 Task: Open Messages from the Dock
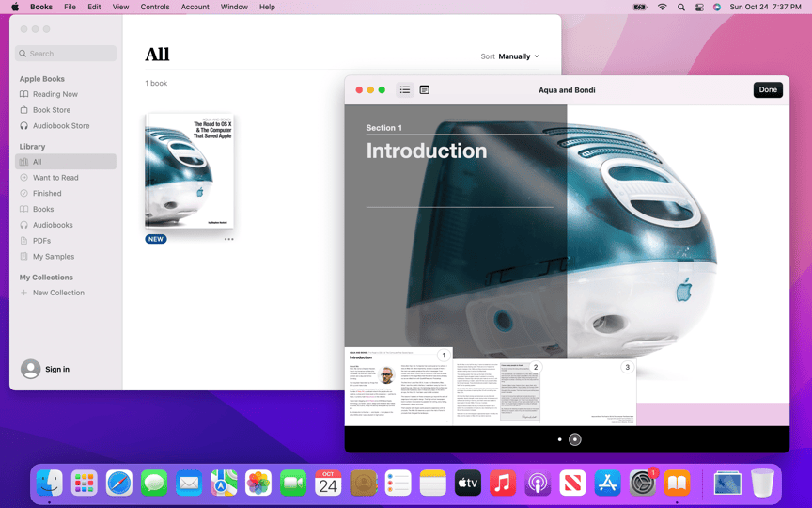click(x=154, y=484)
